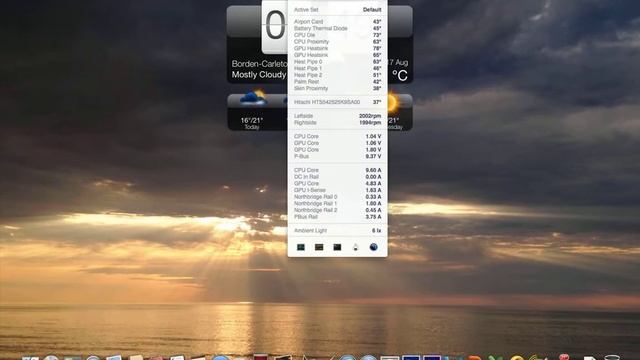Click the Heat Pipe 0 row
The height and width of the screenshot is (360, 640).
pos(338,62)
